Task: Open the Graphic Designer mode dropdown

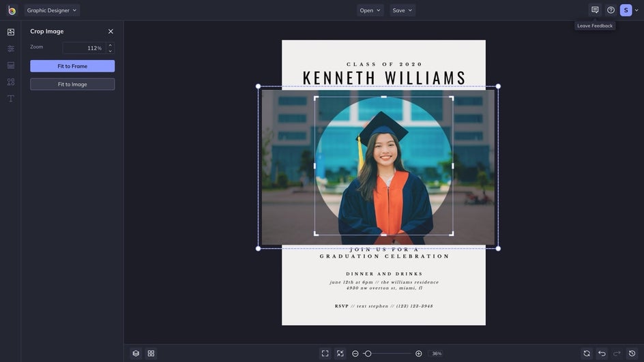Action: (52, 10)
